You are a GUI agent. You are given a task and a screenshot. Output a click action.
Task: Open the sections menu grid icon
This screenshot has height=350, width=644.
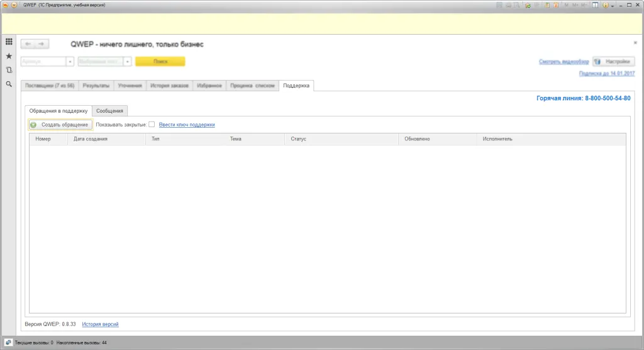(x=9, y=42)
